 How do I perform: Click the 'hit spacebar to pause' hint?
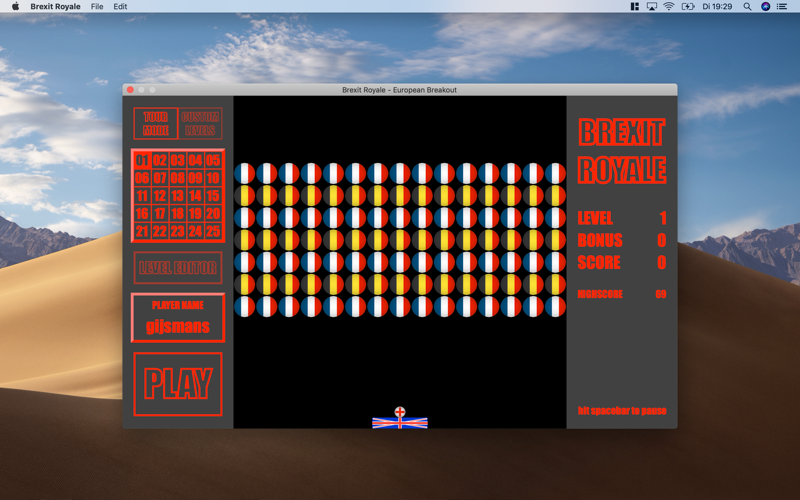(622, 411)
